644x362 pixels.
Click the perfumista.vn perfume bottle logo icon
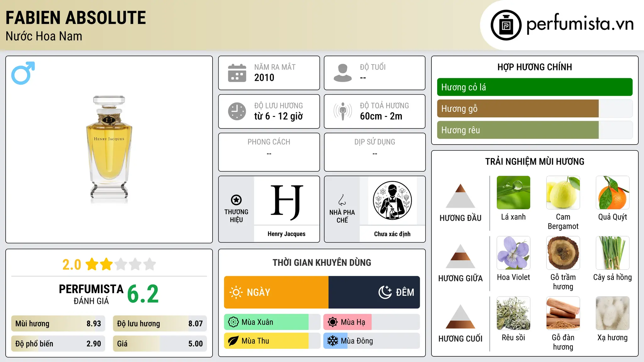[506, 25]
